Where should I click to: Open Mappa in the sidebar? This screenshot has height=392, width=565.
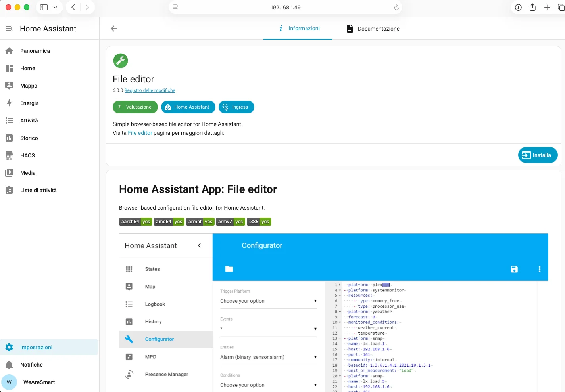pyautogui.click(x=50, y=86)
